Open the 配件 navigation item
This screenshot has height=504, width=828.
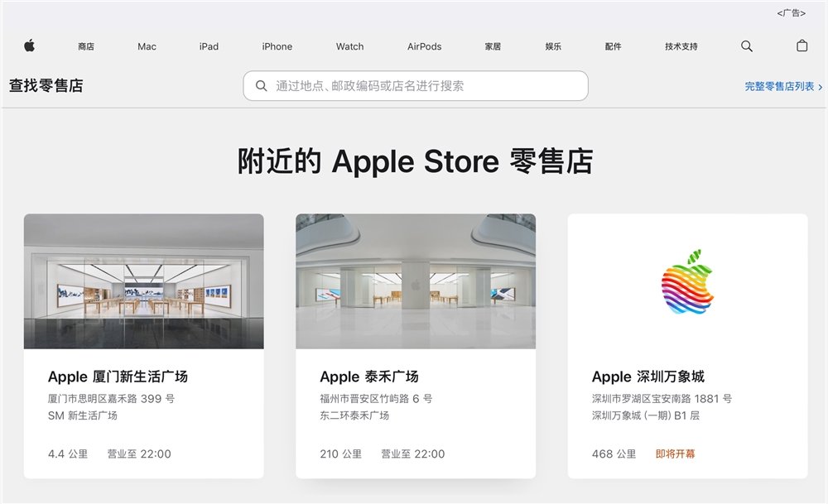click(x=613, y=46)
